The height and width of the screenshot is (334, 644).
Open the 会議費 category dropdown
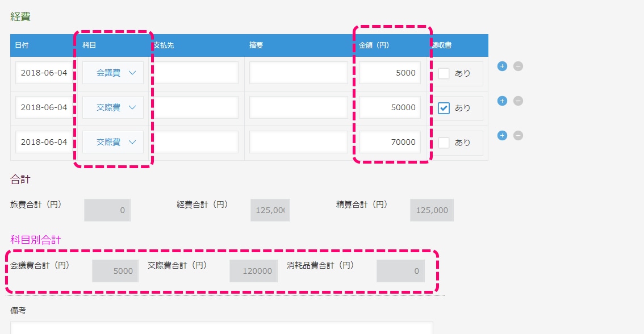tap(113, 73)
